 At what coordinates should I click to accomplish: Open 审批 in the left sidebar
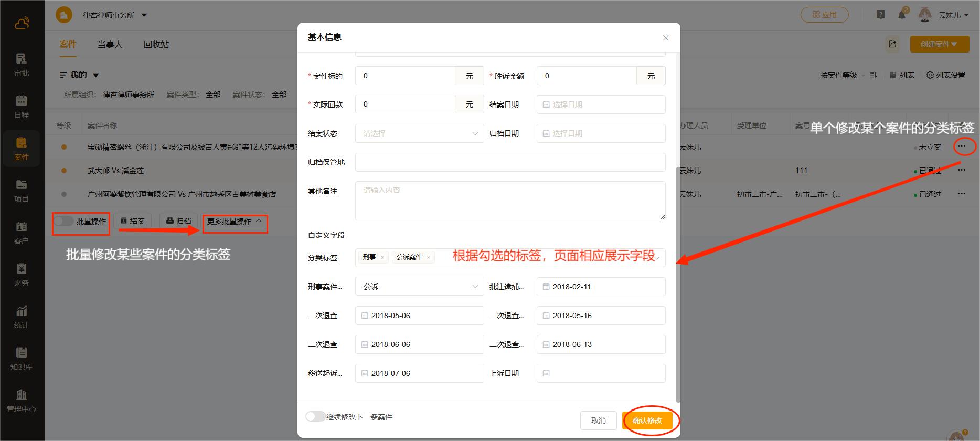point(22,65)
